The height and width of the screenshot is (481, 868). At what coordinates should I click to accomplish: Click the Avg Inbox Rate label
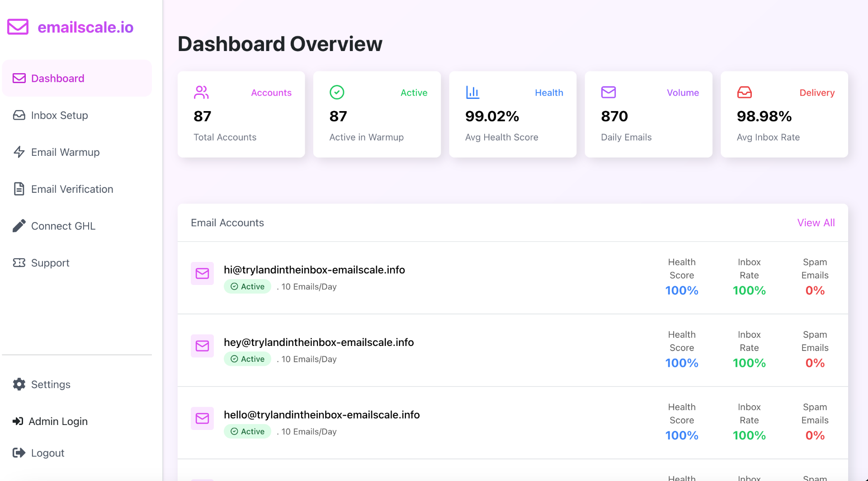click(x=768, y=137)
